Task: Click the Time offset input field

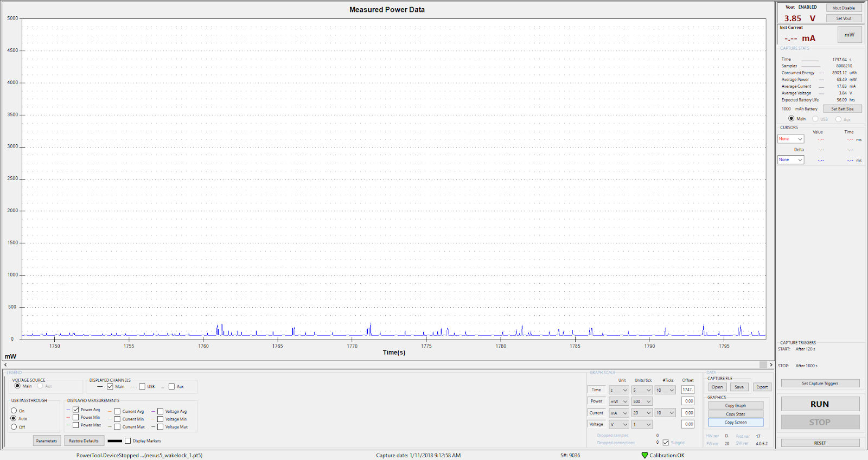Action: point(688,389)
